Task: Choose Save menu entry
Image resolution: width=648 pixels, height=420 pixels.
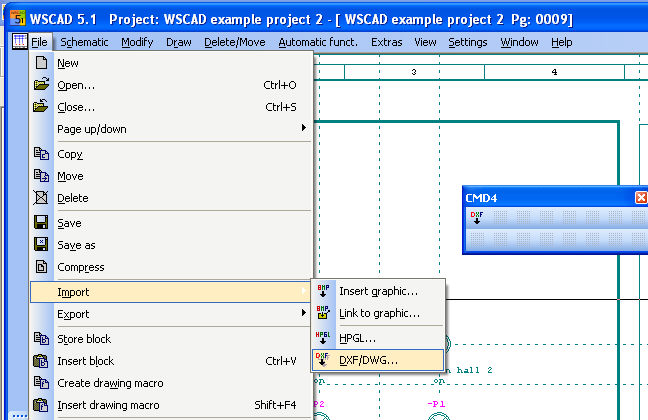Action: [x=171, y=223]
